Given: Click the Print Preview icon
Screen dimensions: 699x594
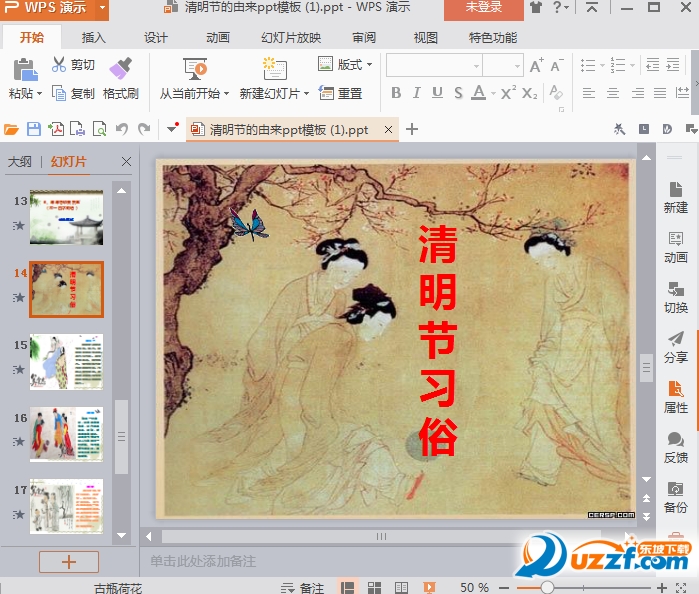Looking at the screenshot, I should pyautogui.click(x=99, y=129).
